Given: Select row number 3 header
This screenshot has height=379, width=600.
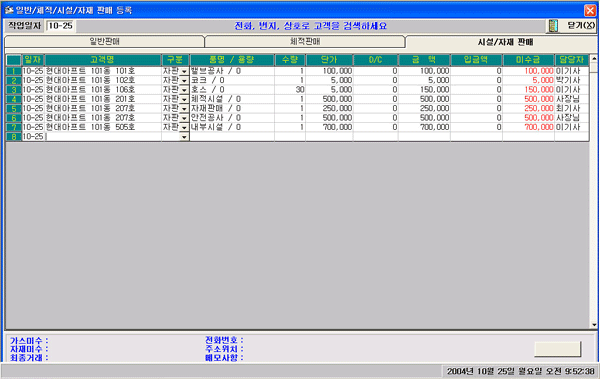Looking at the screenshot, I should click(x=14, y=90).
